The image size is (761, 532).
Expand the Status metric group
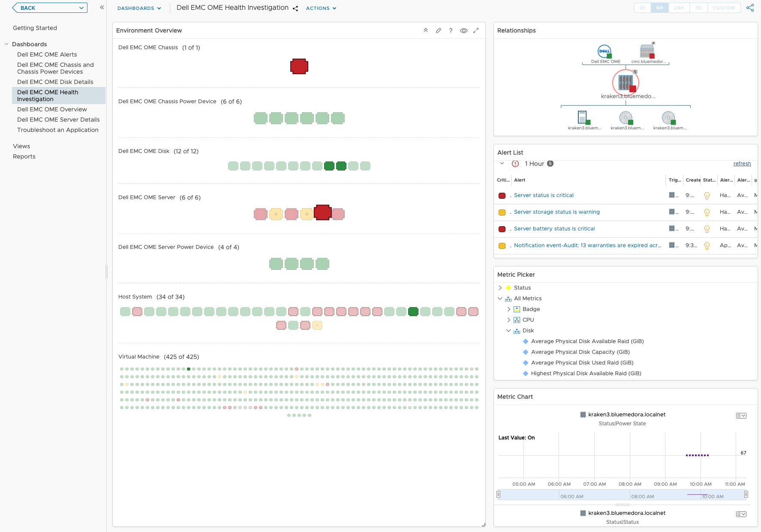(x=500, y=288)
